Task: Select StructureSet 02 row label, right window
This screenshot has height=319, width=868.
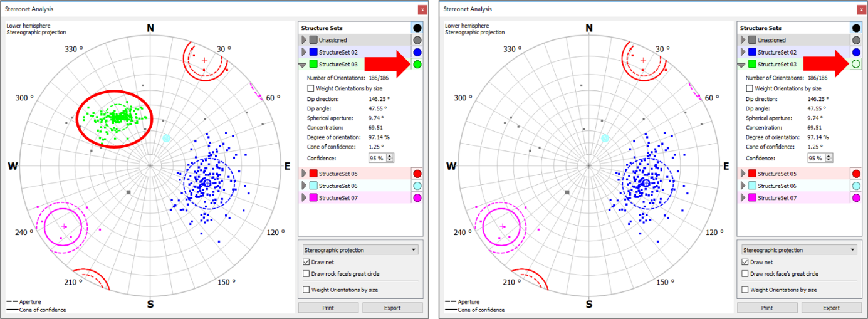Action: pos(776,52)
